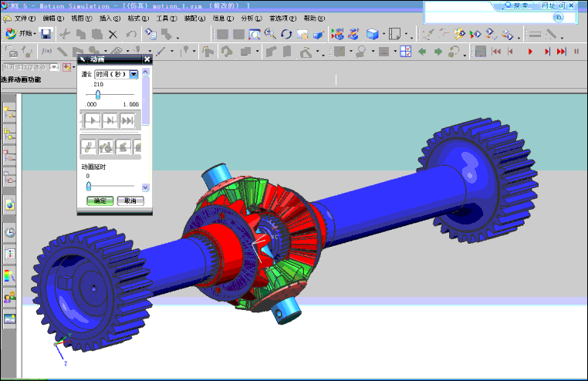Screen dimensions: 588x381
Task: Open the color palette sidebar tab
Action: [9, 276]
